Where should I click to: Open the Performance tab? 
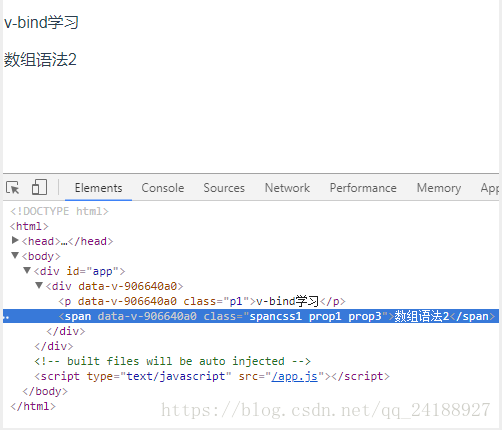(363, 188)
